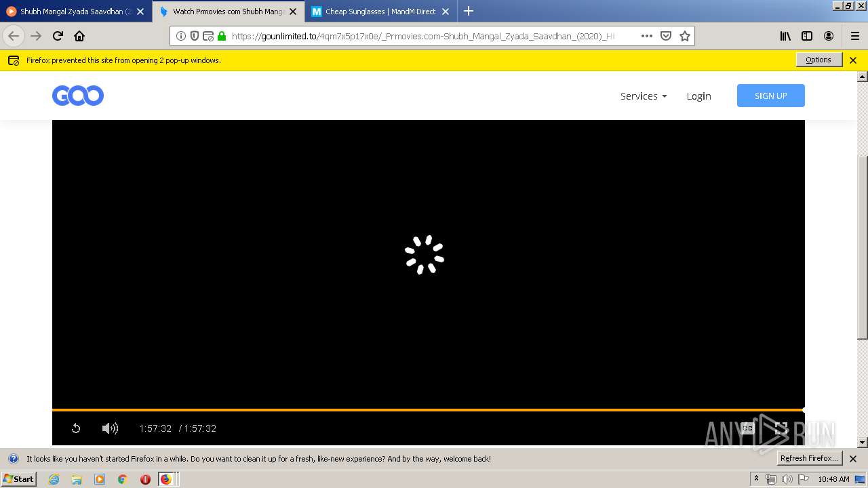The image size is (868, 488).
Task: Open system tray volume icon
Action: pyautogui.click(x=787, y=479)
